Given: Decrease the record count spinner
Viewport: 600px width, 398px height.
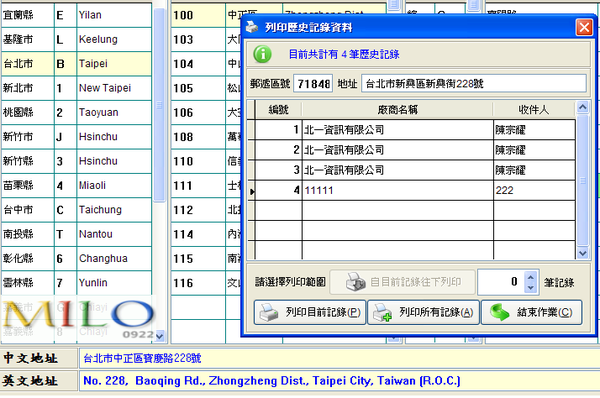Looking at the screenshot, I should click(x=530, y=288).
